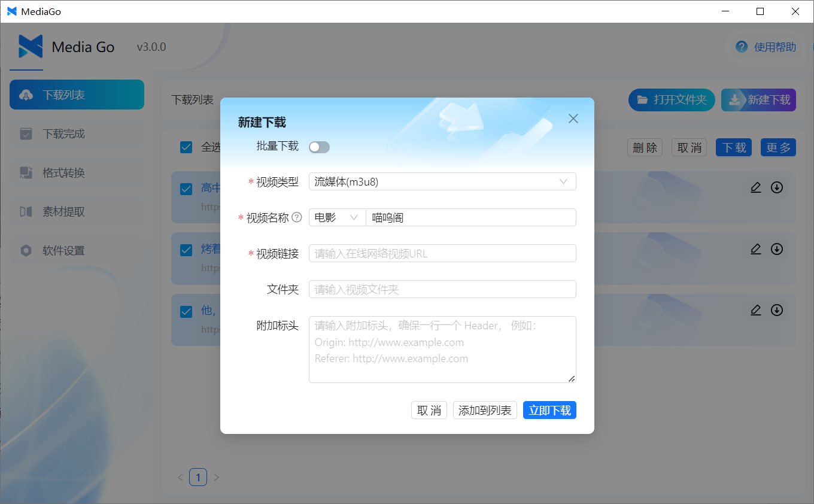814x504 pixels.
Task: Click the convert icon beside 格式转换
Action: [26, 172]
